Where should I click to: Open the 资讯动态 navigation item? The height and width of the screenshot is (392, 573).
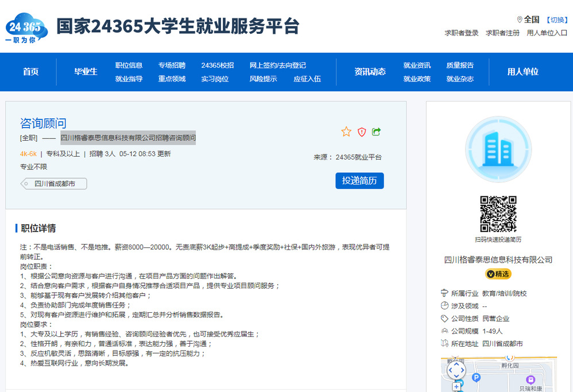pyautogui.click(x=370, y=72)
